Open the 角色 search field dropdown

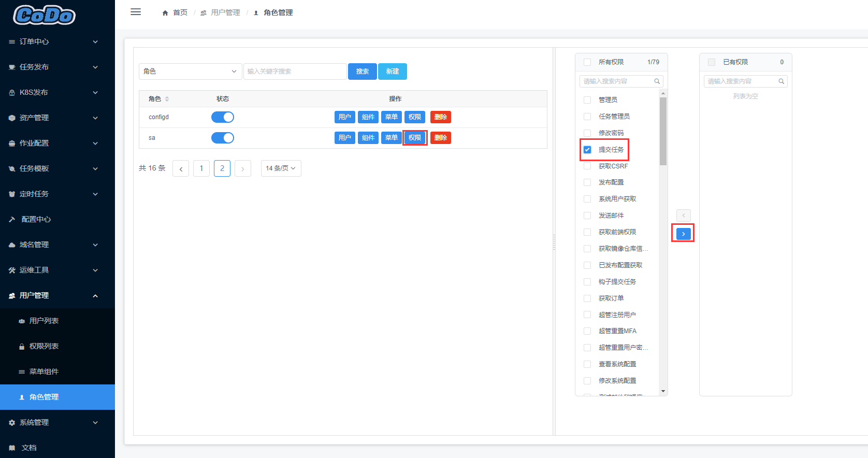(190, 71)
